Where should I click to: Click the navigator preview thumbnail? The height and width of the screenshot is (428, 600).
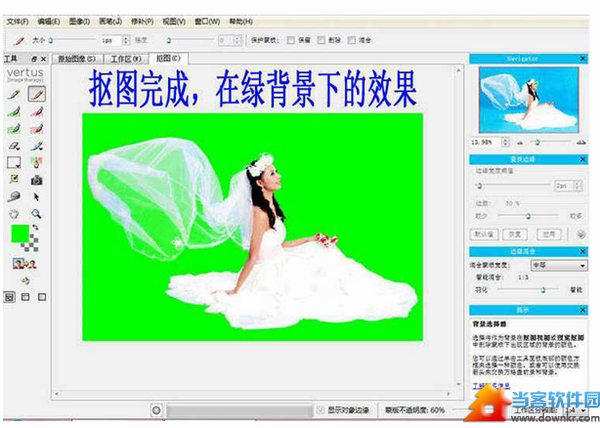(529, 100)
